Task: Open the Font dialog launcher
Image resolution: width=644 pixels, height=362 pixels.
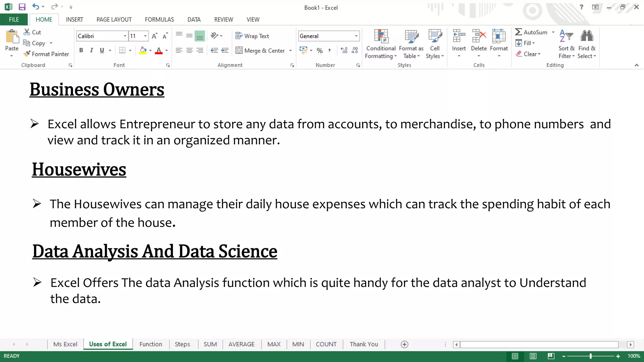Action: (168, 65)
